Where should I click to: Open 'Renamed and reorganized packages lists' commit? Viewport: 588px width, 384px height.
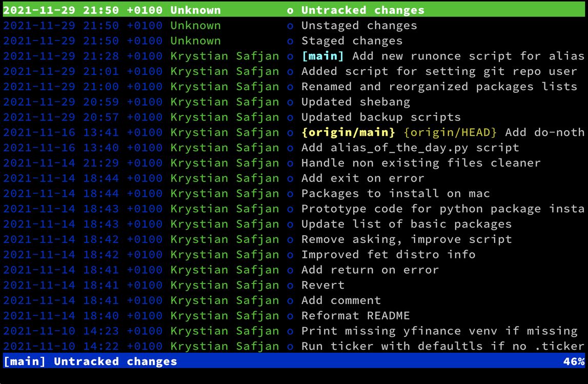click(439, 87)
